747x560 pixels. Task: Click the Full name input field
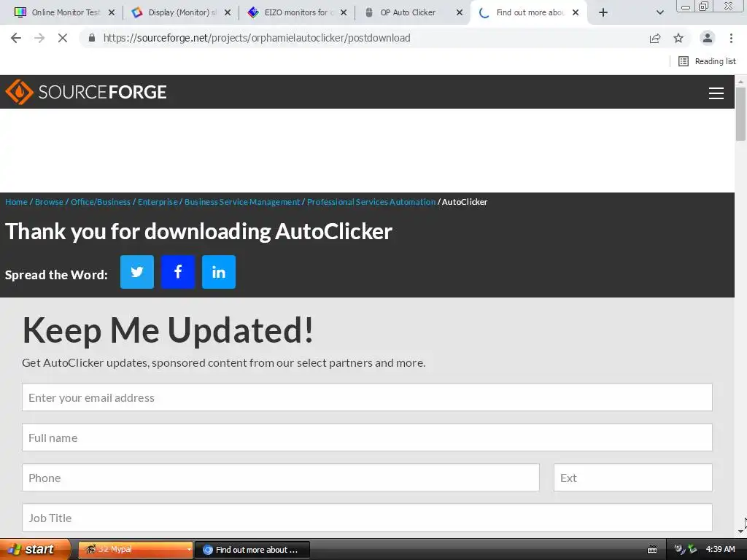coord(368,437)
